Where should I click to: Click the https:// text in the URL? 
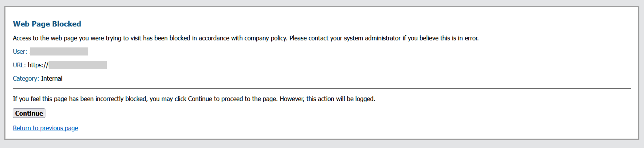click(38, 65)
